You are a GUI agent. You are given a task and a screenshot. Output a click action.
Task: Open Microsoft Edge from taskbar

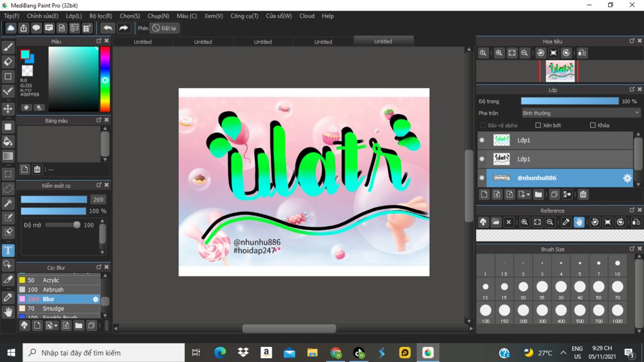click(x=220, y=353)
